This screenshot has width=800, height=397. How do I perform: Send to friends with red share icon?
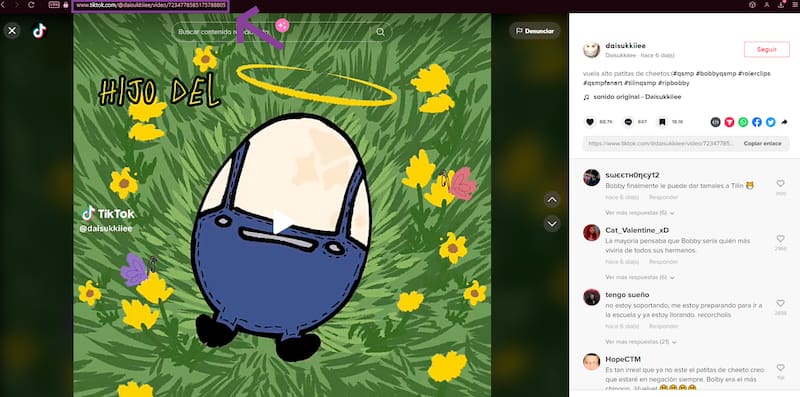click(x=729, y=122)
